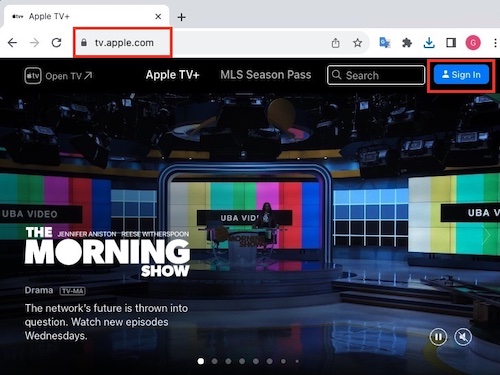Open The Morning Show title logo
500x375 pixels.
(107, 252)
